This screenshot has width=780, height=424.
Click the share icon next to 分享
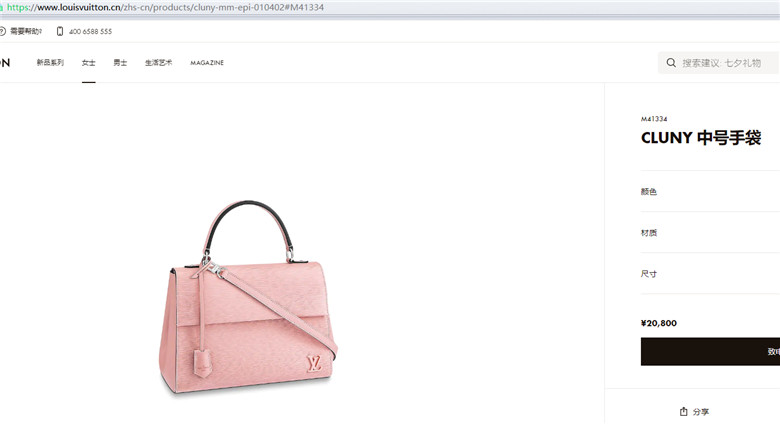(x=683, y=412)
